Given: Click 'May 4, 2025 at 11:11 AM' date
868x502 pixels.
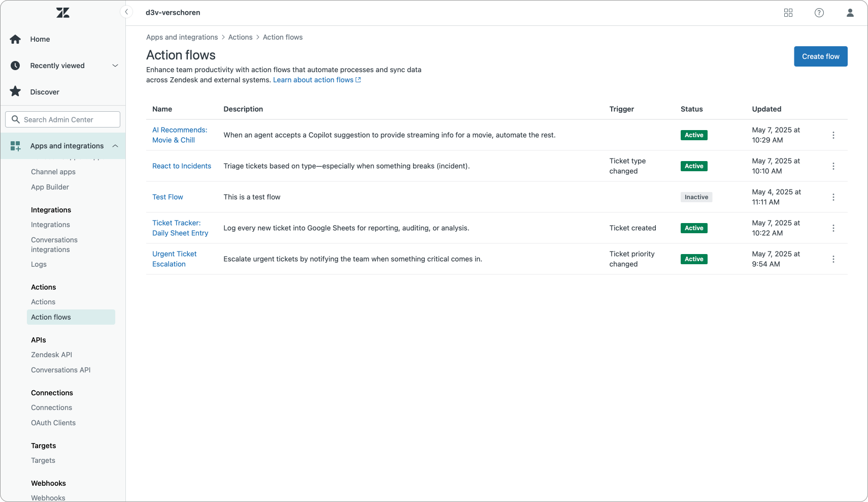Looking at the screenshot, I should click(776, 197).
